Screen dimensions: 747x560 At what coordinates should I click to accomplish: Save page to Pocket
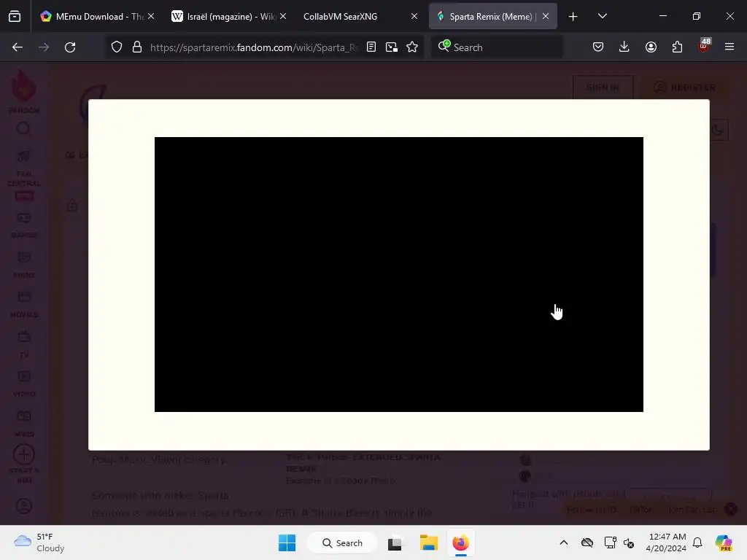[598, 47]
